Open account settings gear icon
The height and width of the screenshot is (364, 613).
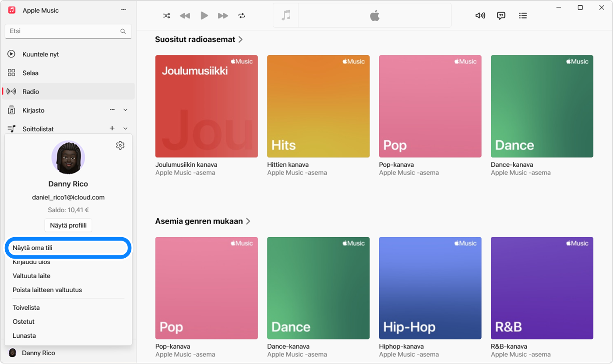point(120,146)
